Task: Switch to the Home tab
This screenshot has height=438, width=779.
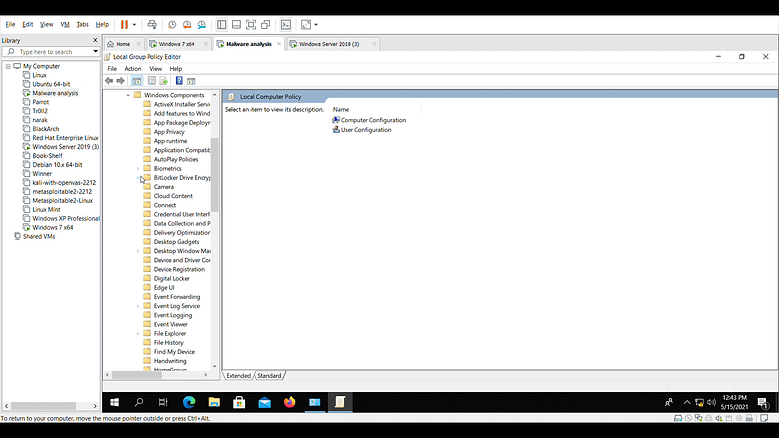Action: point(123,44)
